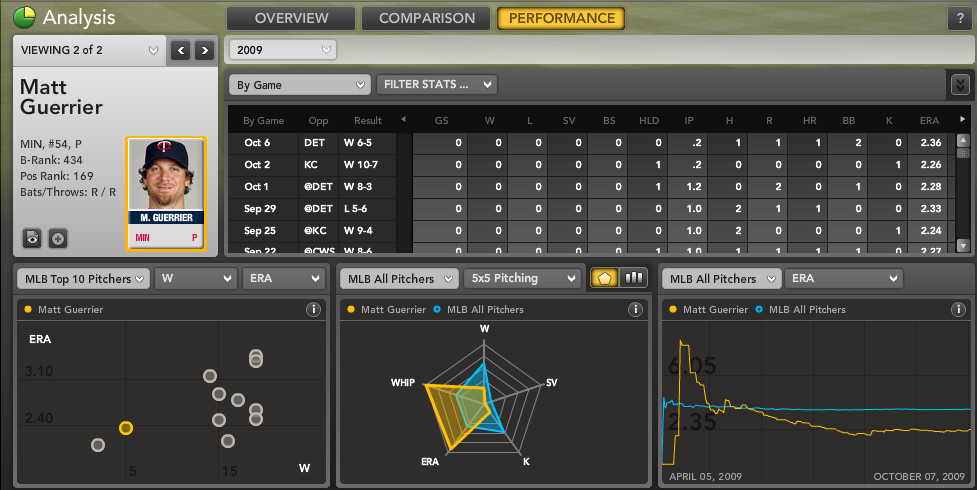The width and height of the screenshot is (977, 490).
Task: Click Matt Guerrier's player card photo
Action: (165, 191)
